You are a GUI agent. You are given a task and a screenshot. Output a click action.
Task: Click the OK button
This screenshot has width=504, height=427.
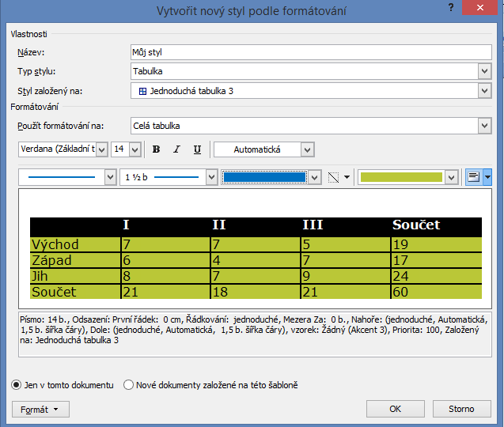396,409
